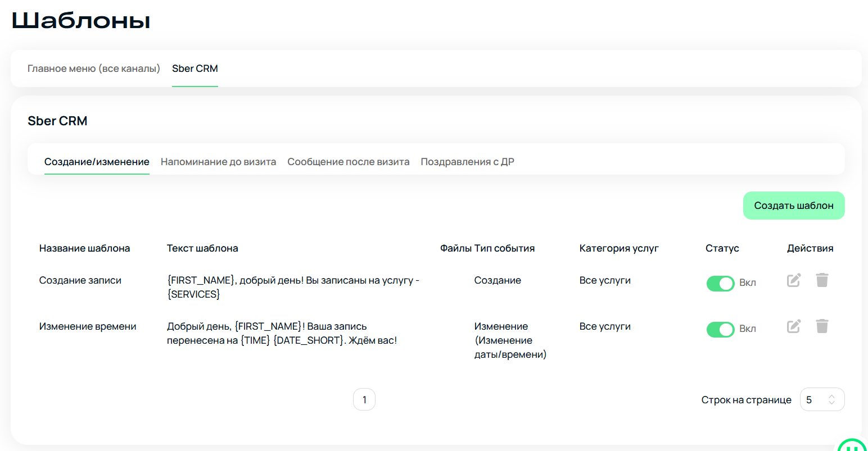
Task: Click the Создать шаблон button
Action: pos(794,206)
